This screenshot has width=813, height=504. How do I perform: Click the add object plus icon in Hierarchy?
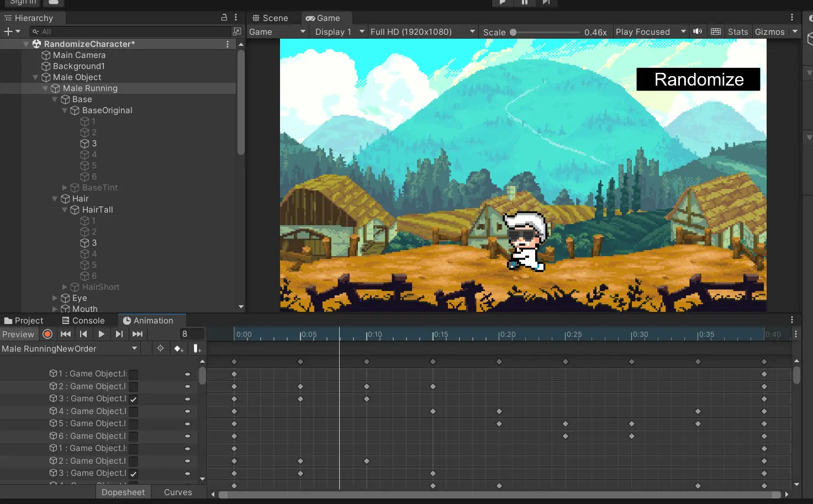pos(8,31)
